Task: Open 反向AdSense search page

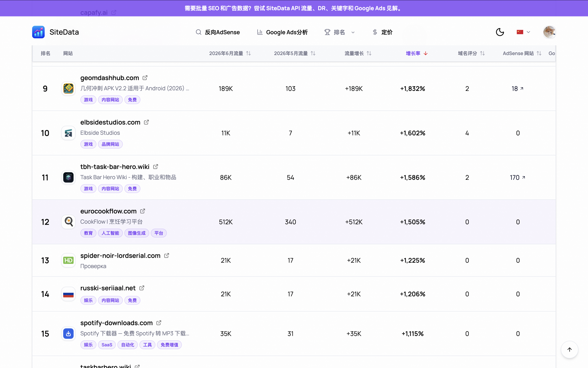Action: pos(218,32)
